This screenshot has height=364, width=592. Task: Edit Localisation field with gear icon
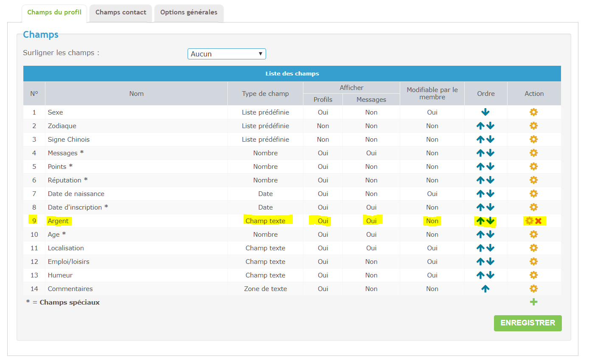(534, 248)
